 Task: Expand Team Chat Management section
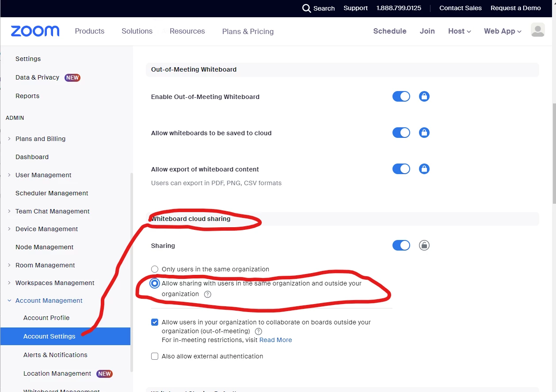pyautogui.click(x=9, y=211)
